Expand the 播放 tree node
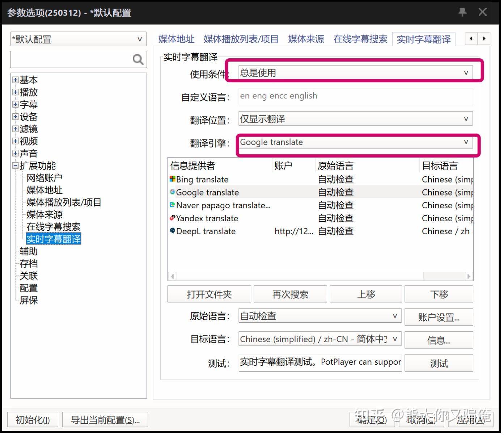 [16, 93]
